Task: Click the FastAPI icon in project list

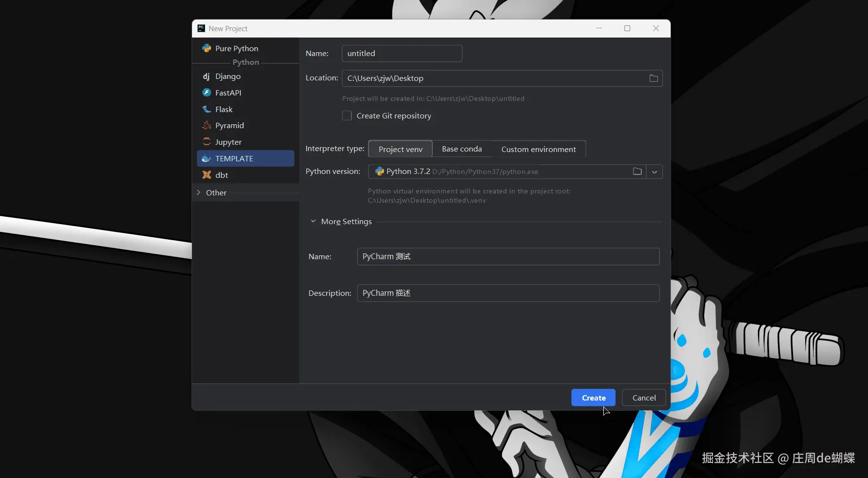Action: point(207,93)
